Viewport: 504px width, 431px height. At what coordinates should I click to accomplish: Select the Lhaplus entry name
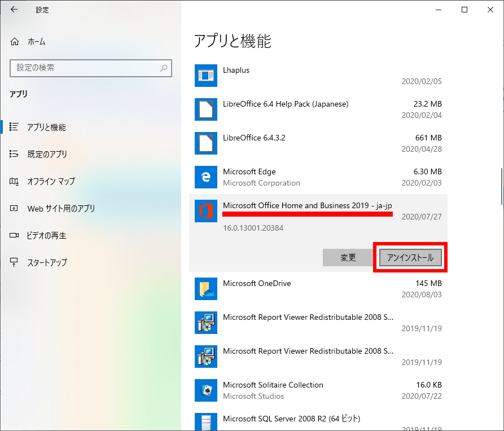236,70
